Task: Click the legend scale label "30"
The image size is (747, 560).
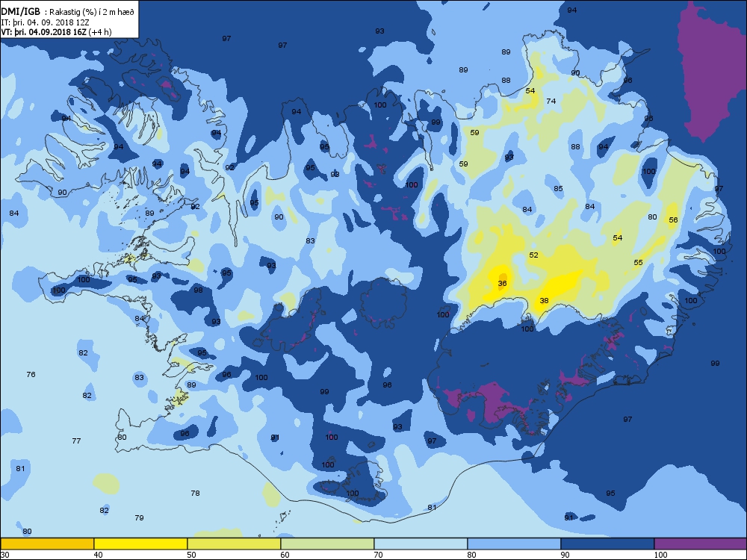Action: 4,555
